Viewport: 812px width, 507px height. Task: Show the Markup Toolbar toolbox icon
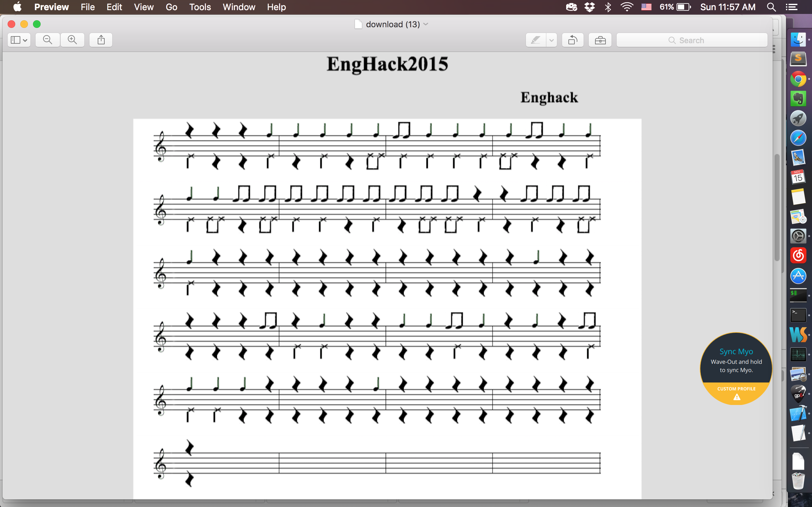point(600,40)
